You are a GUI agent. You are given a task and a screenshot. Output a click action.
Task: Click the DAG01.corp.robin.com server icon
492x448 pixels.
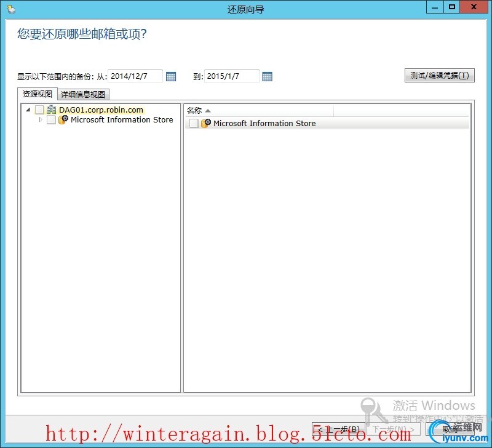(x=51, y=110)
